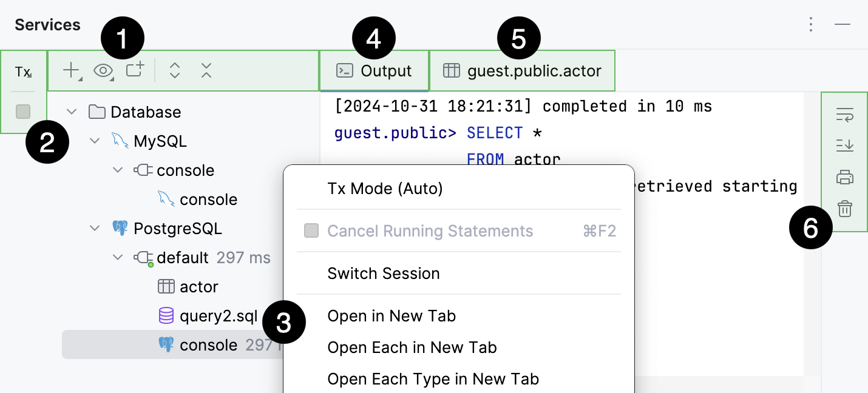Click the Add Service plus icon
Screen dimensions: 868x393
point(72,71)
